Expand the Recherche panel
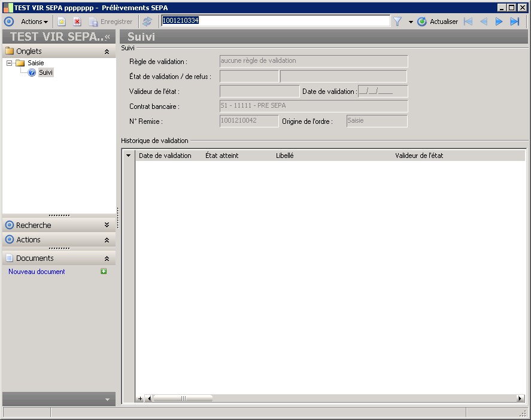531x420 pixels. click(x=107, y=225)
